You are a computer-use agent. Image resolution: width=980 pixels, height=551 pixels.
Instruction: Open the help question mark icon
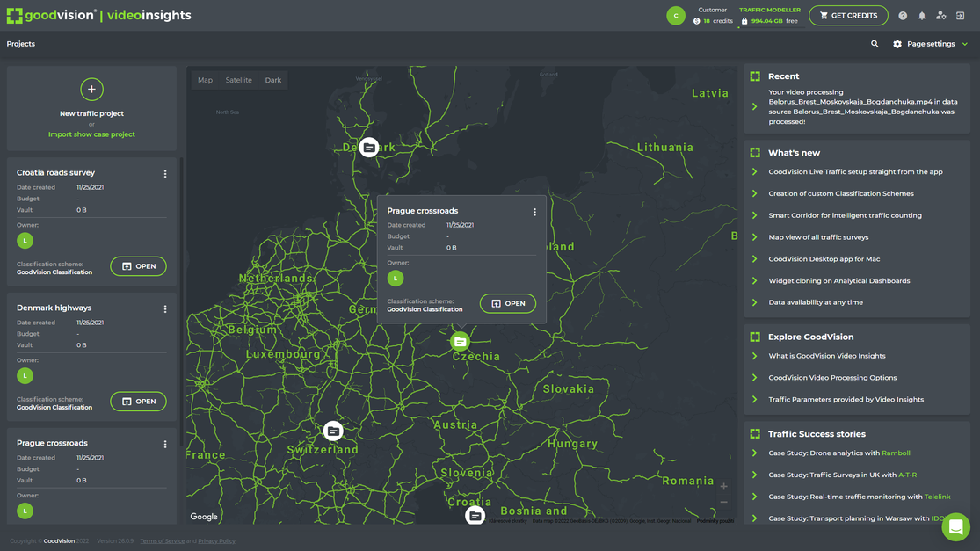(x=903, y=16)
